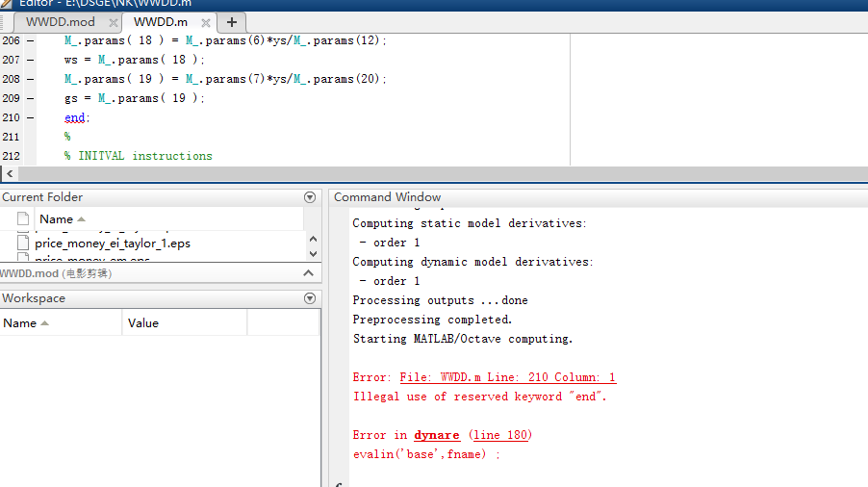Image resolution: width=868 pixels, height=487 pixels.
Task: Switch to the WWDD.mod tab
Action: pos(60,21)
